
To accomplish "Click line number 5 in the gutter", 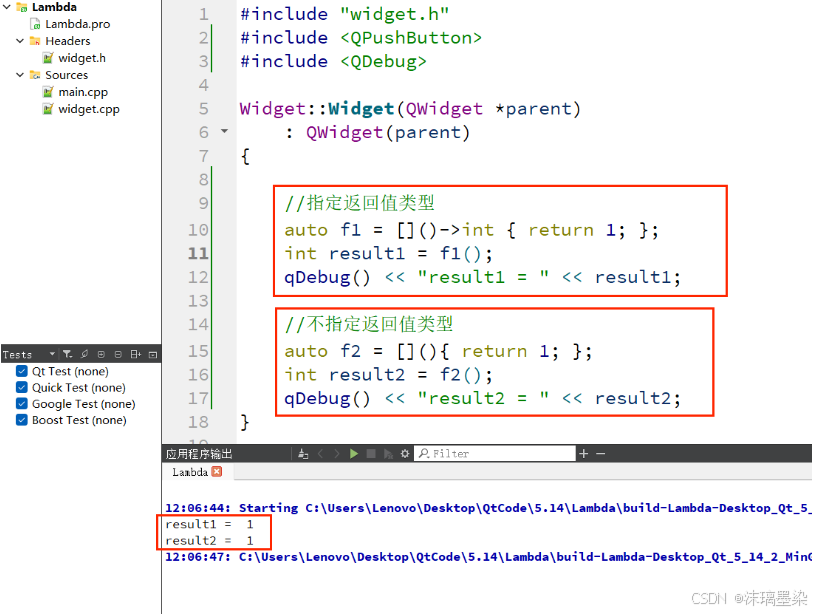I will click(203, 109).
